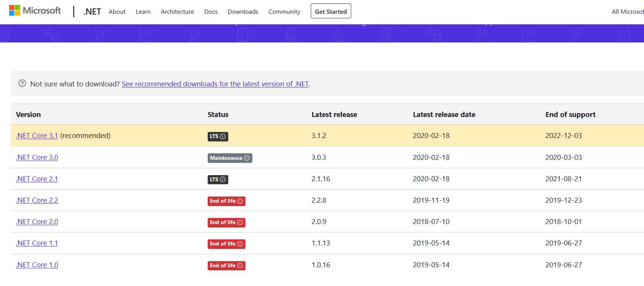Click info icon in .NET Core 2.1 LTS badge
The image size is (644, 286).
pos(223,179)
